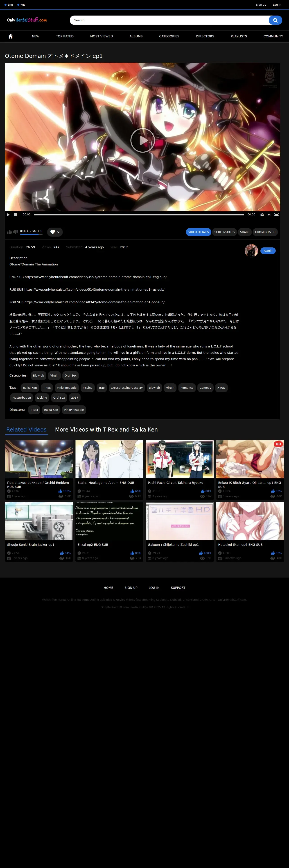This screenshot has height=868, width=289.
Task: Select the COMMENTS (0) tab
Action: click(x=265, y=232)
